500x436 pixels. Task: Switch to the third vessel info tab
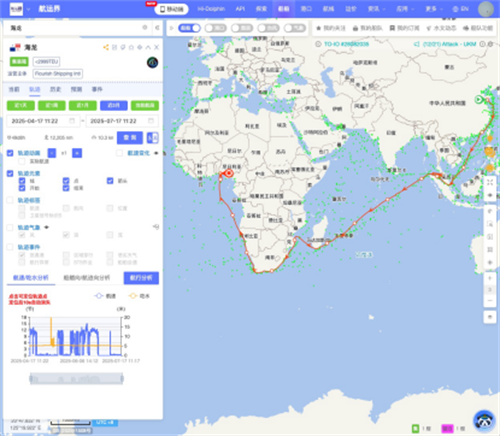(55, 89)
